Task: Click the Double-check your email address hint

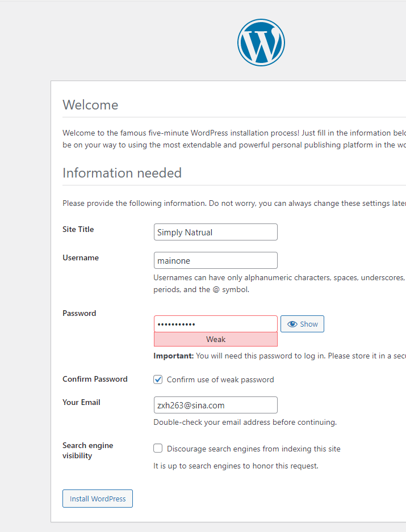Action: [245, 422]
